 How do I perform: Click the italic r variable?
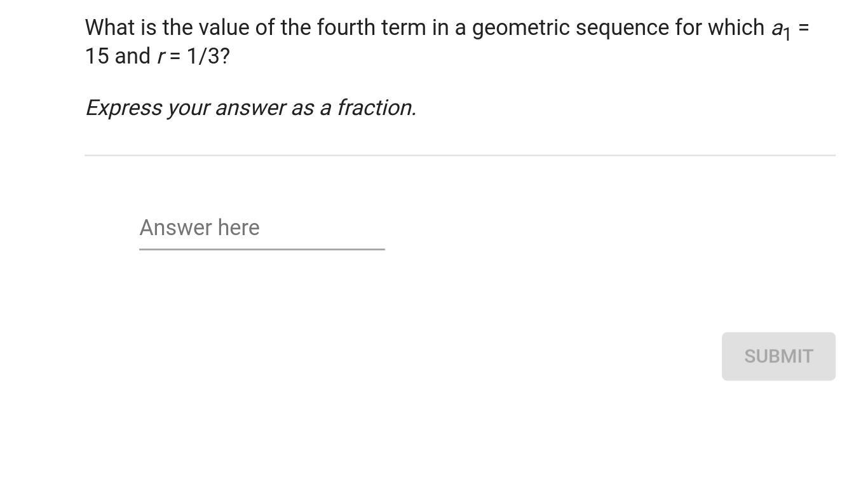point(161,57)
